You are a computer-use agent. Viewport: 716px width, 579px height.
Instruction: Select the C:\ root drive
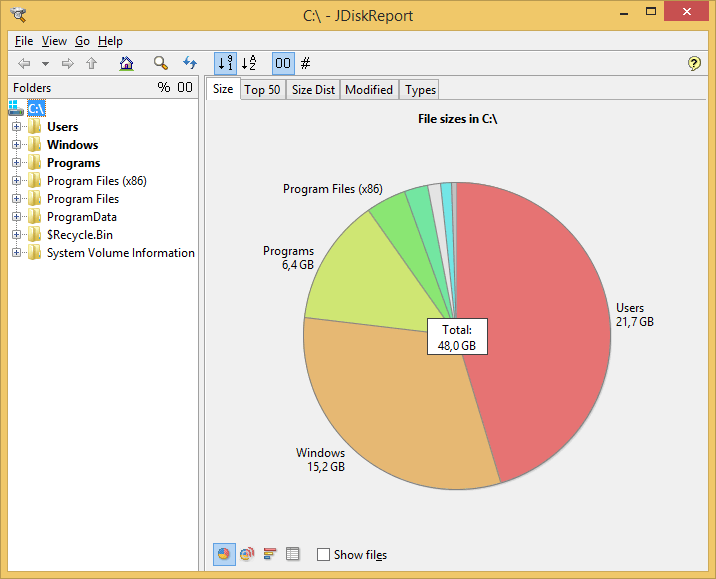[36, 109]
